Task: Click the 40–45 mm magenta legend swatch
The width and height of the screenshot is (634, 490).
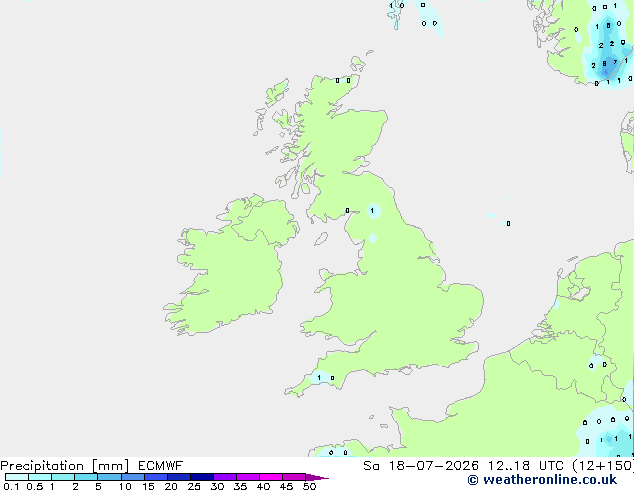Action: click(x=271, y=477)
